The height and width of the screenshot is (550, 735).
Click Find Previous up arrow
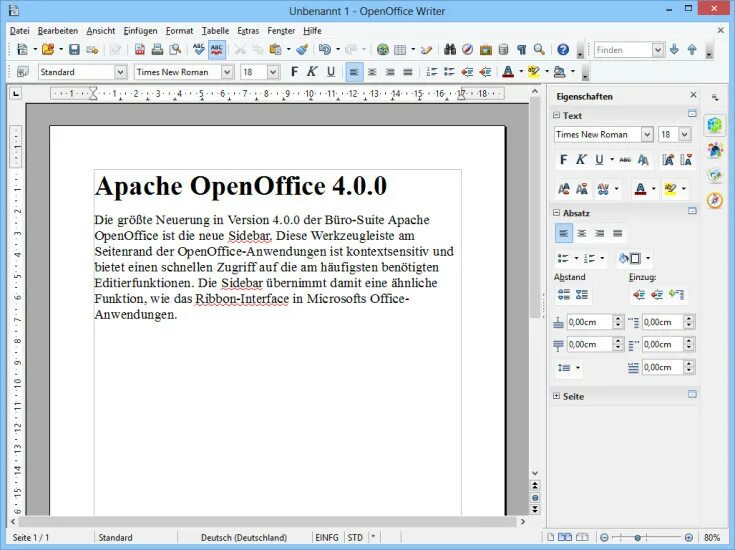tap(692, 49)
